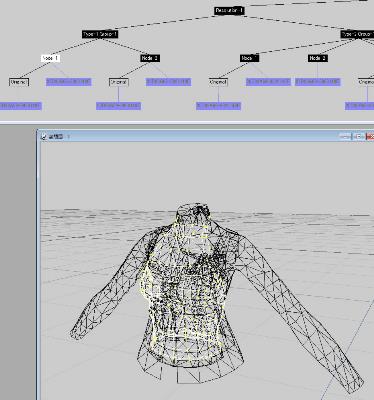Click Original box under Type 1 Node 2

pos(119,82)
